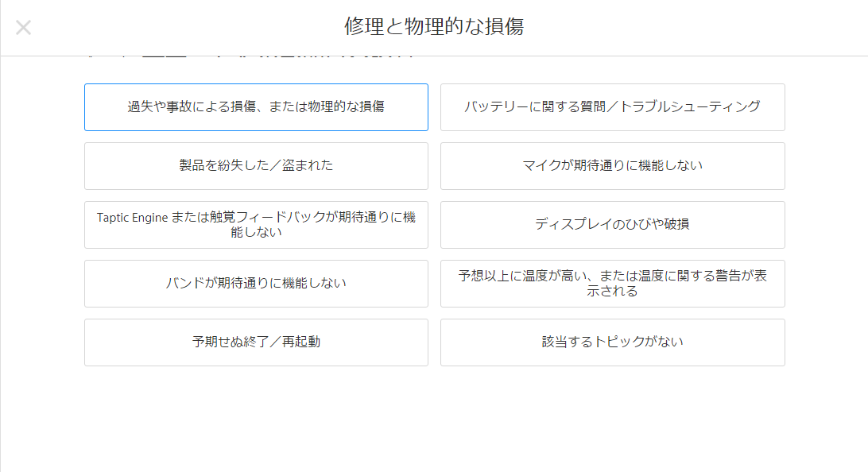This screenshot has width=868, height=472.
Task: Select 過失や事故による損傷、または物理的な損傷 topic
Action: click(256, 107)
